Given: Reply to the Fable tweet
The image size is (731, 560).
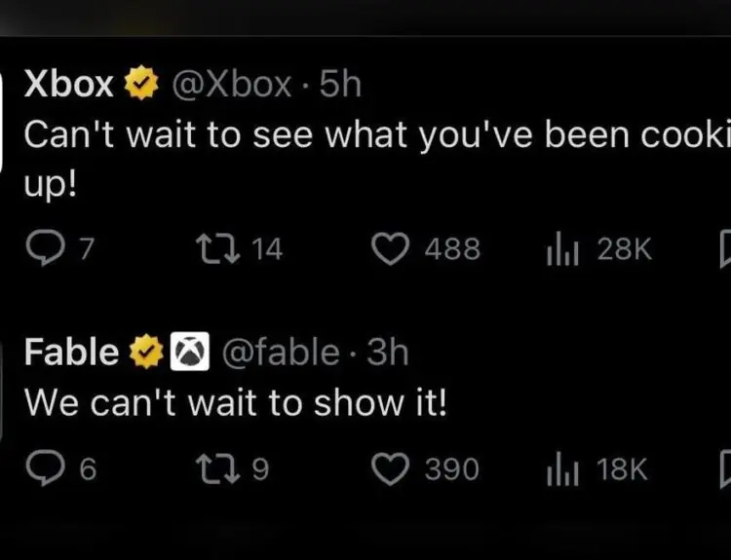Looking at the screenshot, I should tap(43, 469).
